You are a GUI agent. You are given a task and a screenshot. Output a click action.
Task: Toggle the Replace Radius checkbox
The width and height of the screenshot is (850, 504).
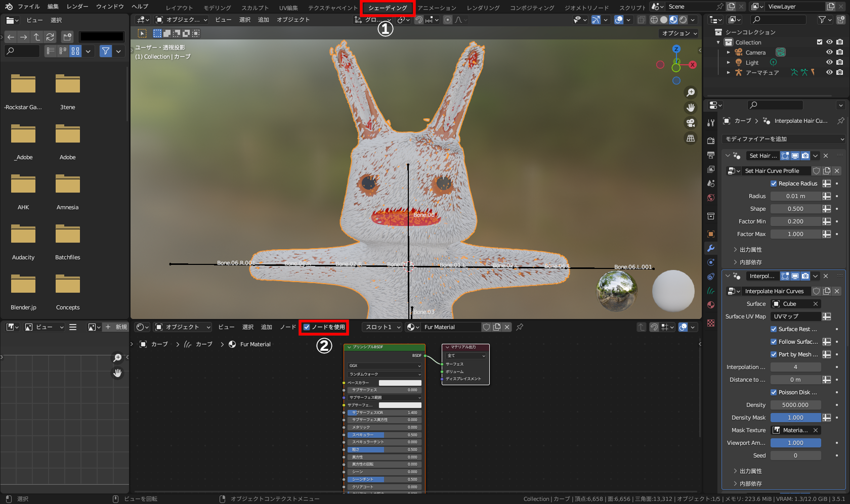774,184
